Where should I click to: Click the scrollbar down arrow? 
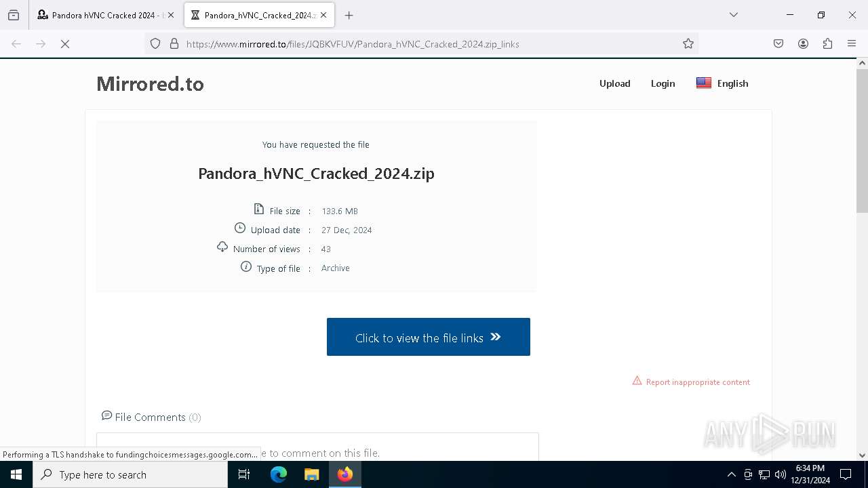click(862, 455)
